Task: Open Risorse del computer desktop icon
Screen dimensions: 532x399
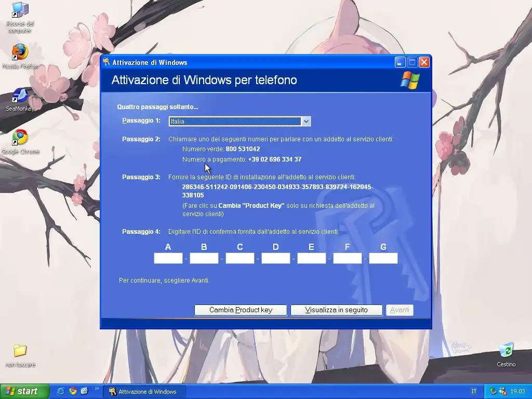Action: point(20,17)
